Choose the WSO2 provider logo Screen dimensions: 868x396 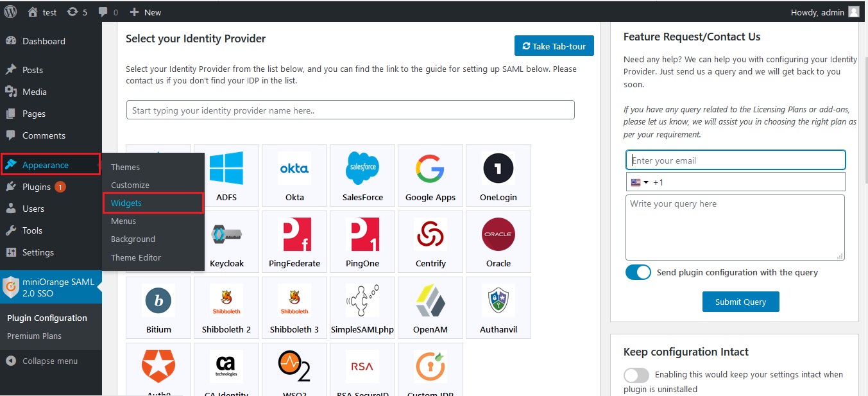coord(294,366)
